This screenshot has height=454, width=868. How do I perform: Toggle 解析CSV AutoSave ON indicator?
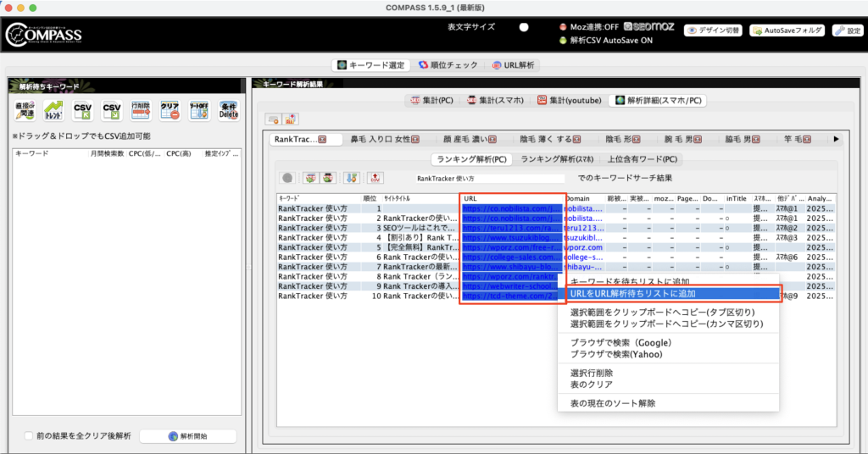point(564,40)
